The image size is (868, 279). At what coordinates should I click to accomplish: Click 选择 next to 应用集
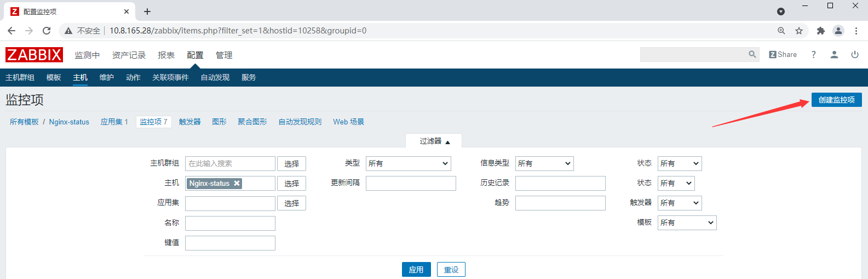tap(291, 203)
